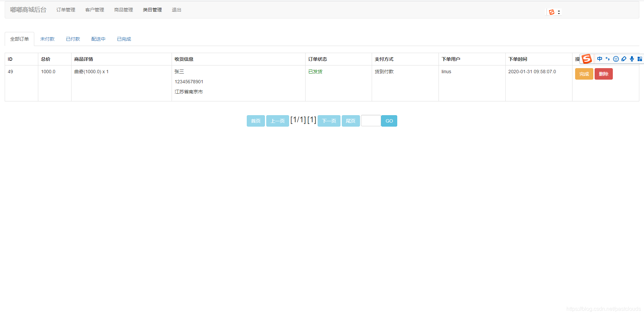Click payment method 货到付款
Screen dimensions: 644x315
pos(384,72)
